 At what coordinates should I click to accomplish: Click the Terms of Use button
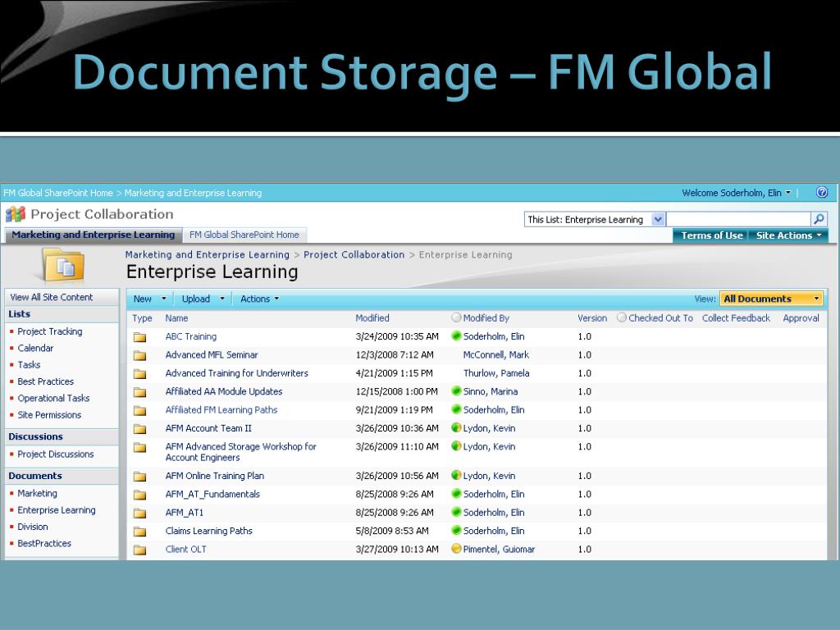pos(711,235)
